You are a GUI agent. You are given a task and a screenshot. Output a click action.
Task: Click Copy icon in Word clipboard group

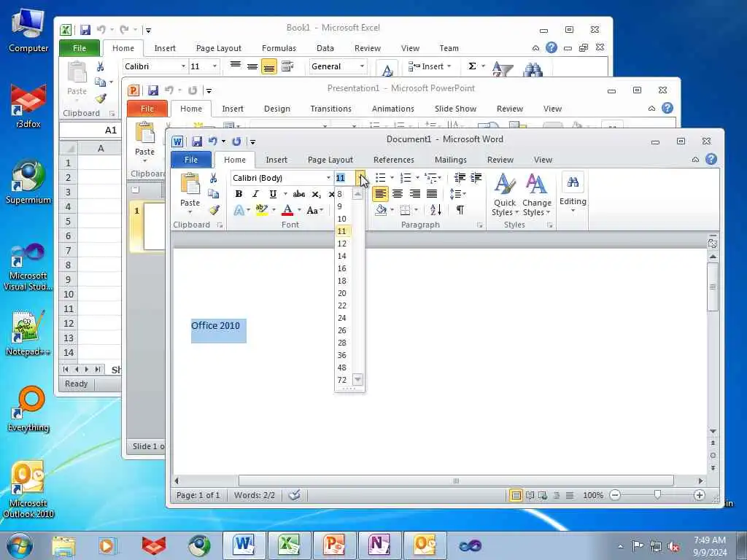coord(214,194)
